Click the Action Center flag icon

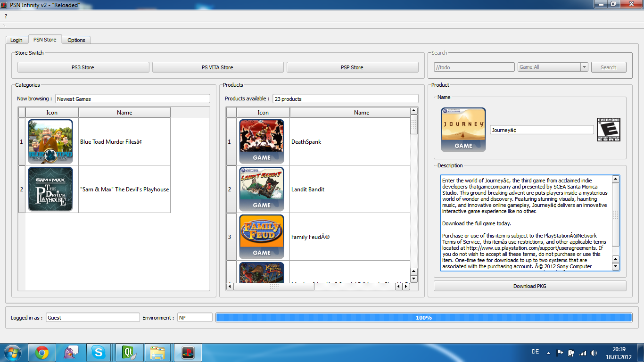(x=560, y=353)
